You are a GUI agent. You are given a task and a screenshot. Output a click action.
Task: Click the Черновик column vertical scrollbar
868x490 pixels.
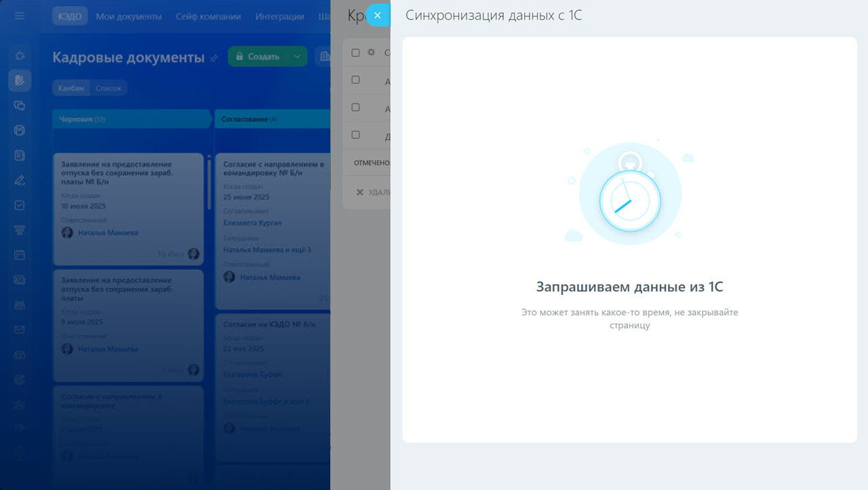pos(209,184)
